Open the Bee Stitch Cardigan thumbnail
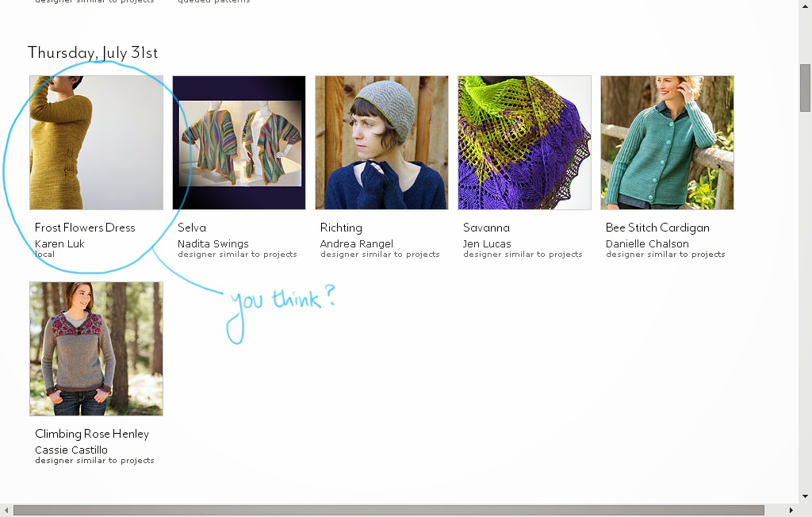Screen dimensions: 812x517 coord(667,143)
